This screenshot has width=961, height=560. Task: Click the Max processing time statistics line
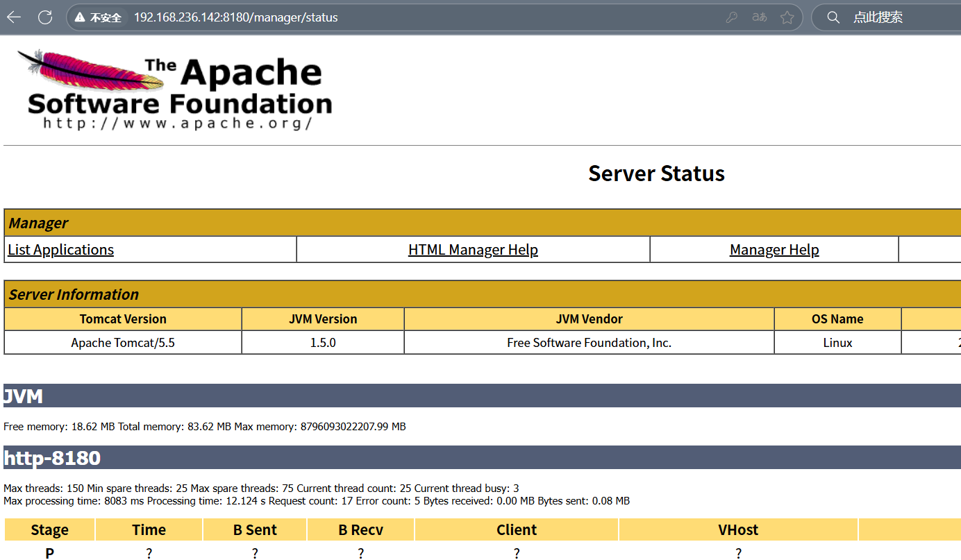(x=317, y=501)
